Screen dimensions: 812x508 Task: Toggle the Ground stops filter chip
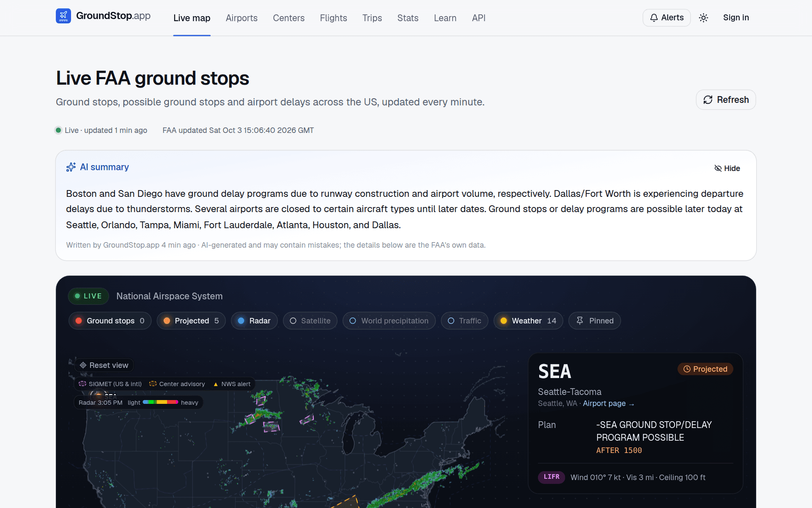click(110, 321)
